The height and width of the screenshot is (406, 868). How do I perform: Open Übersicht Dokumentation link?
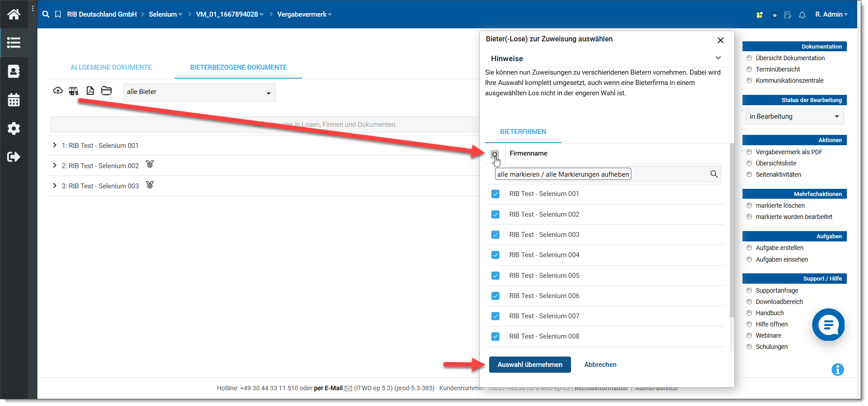[x=790, y=58]
